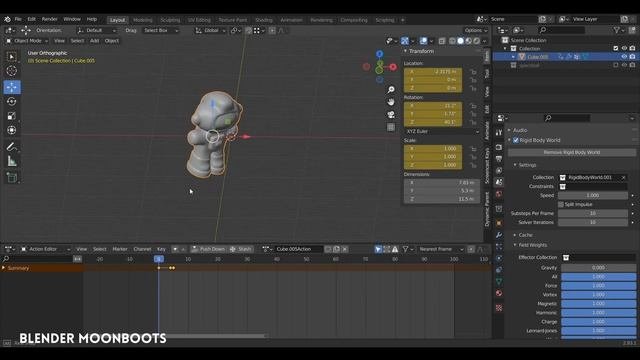Click the red X axis gizmo ball
The image size is (640, 360).
tap(393, 67)
